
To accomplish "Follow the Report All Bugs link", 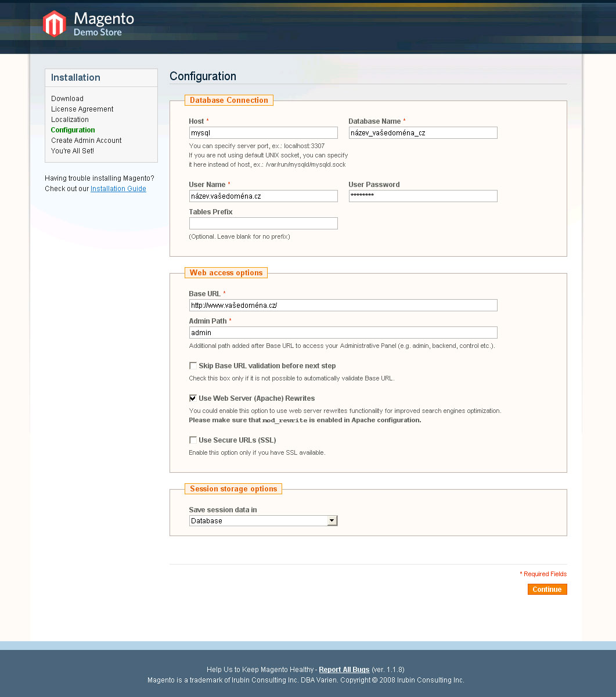I will point(344,670).
